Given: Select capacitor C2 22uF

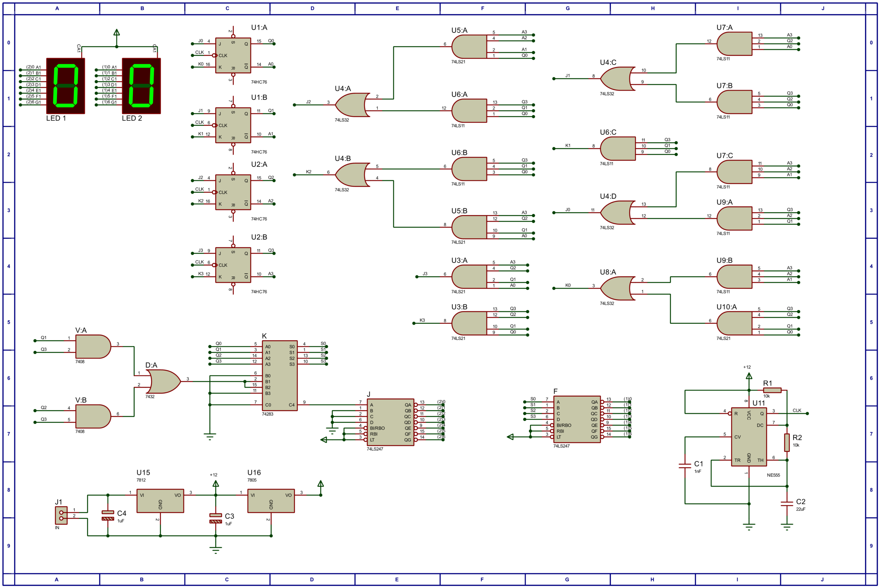Looking at the screenshot, I should pyautogui.click(x=786, y=504).
